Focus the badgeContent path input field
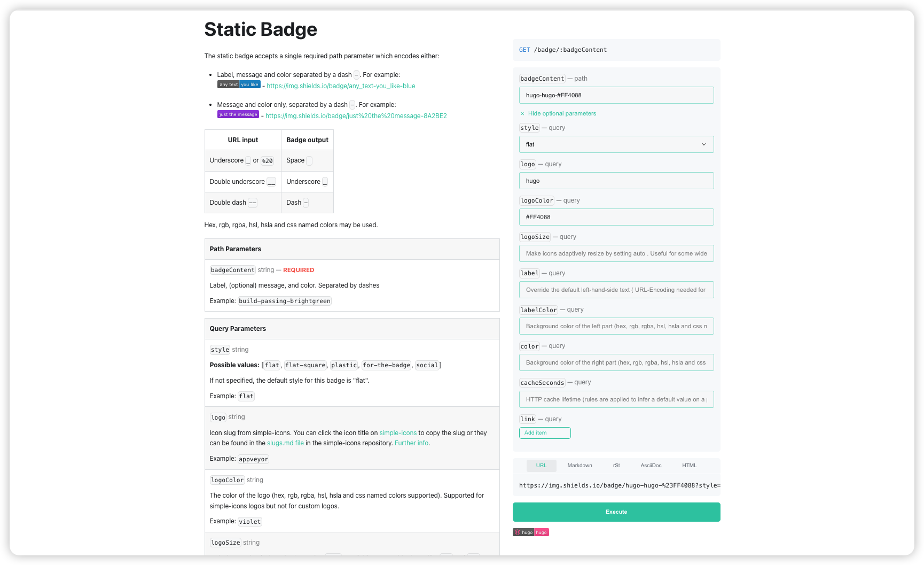This screenshot has height=565, width=924. [616, 95]
